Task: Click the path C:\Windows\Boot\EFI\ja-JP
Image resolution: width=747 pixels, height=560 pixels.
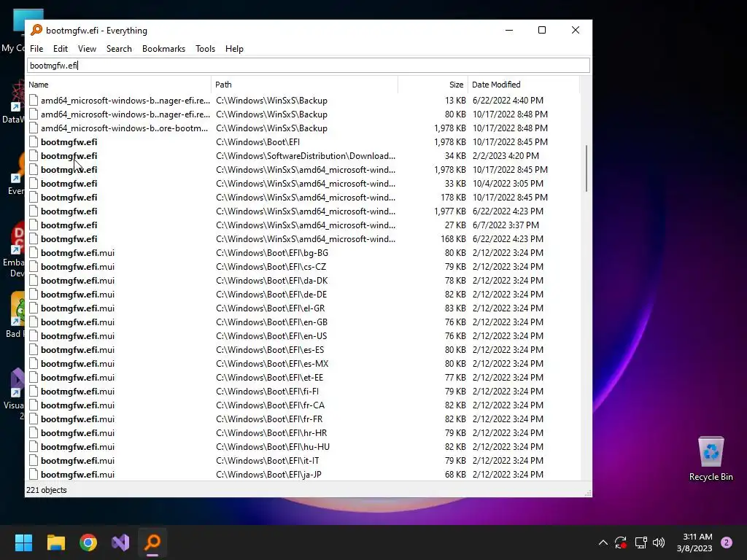Action: (x=268, y=474)
